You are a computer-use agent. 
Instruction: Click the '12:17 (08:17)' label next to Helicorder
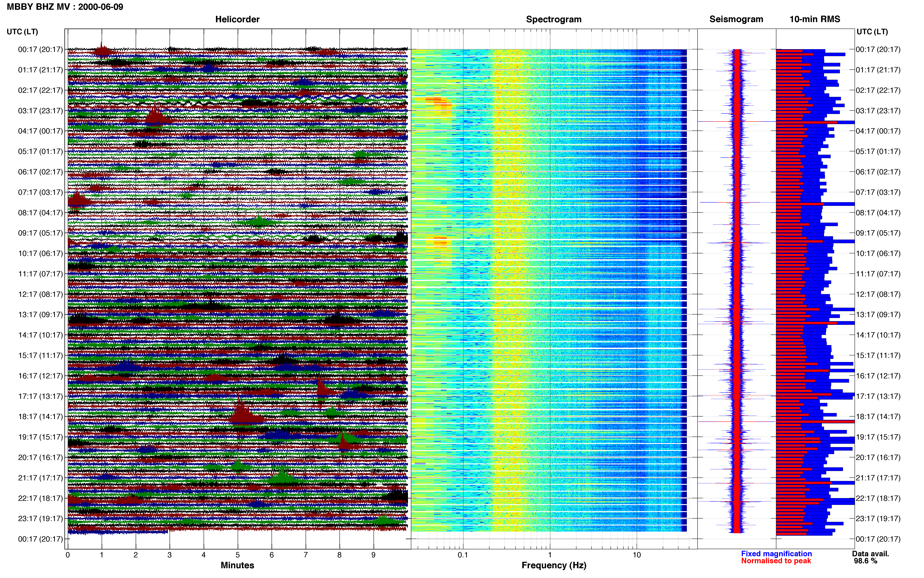pos(41,294)
